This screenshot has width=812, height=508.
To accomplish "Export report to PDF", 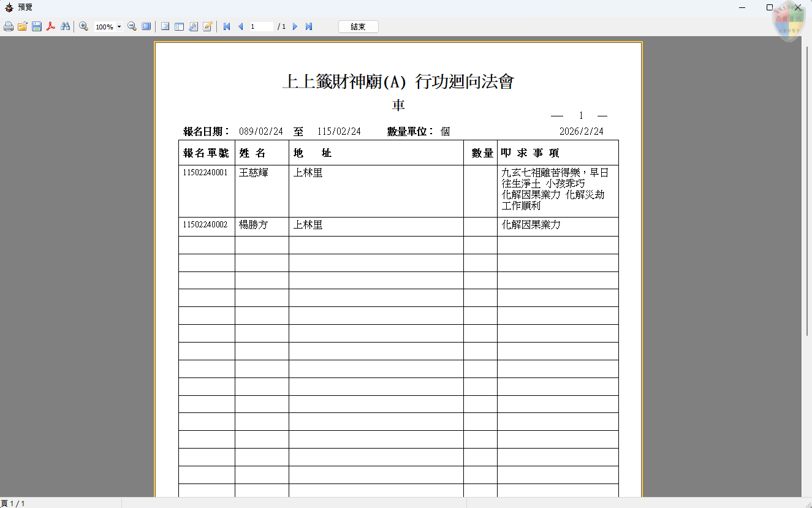I will (x=51, y=27).
